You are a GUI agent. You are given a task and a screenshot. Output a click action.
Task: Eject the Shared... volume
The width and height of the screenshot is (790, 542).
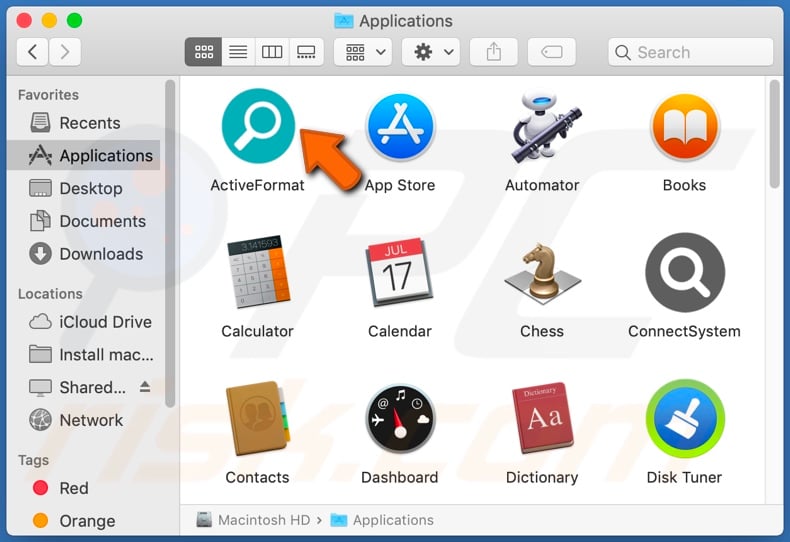(x=145, y=387)
